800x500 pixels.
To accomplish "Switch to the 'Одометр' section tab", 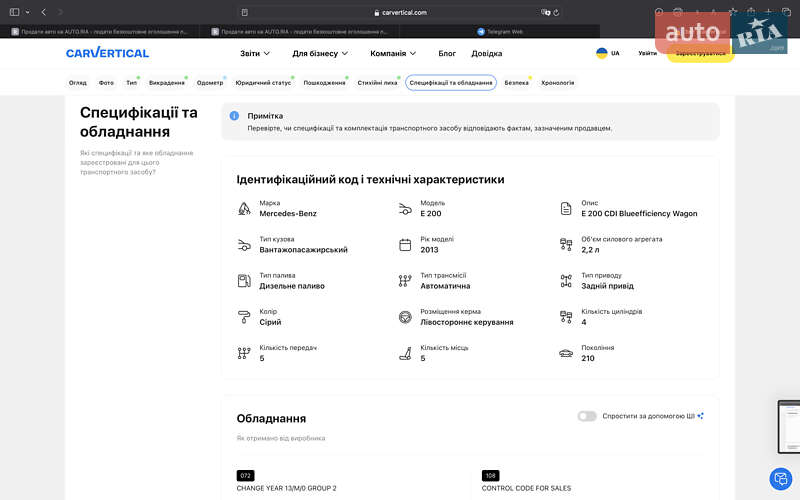I will click(x=210, y=83).
